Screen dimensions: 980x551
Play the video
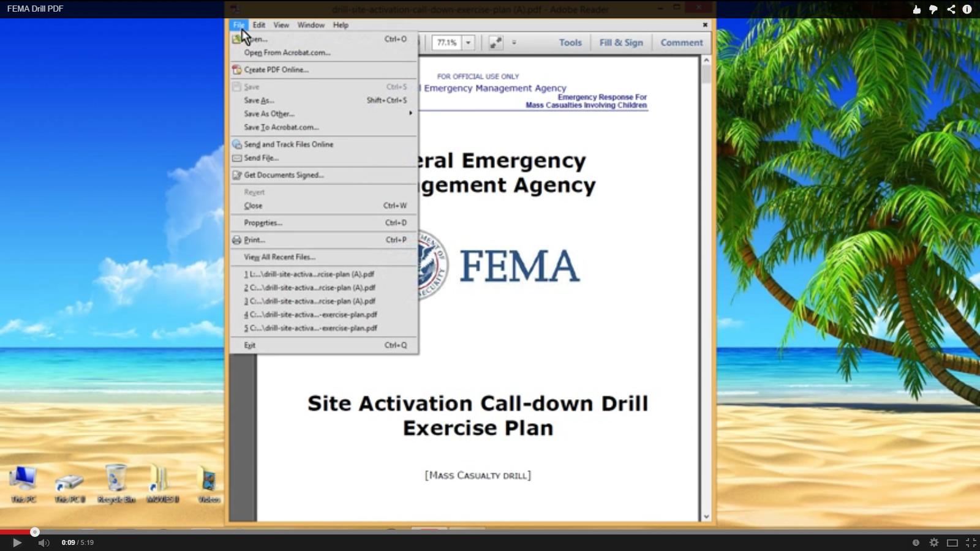coord(17,542)
